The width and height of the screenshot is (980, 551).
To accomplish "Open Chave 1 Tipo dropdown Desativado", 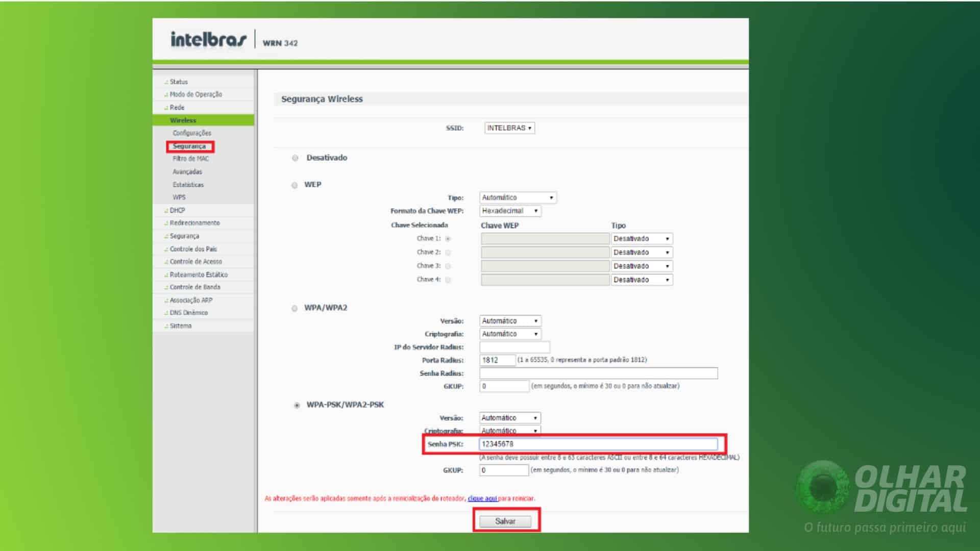I will click(642, 239).
